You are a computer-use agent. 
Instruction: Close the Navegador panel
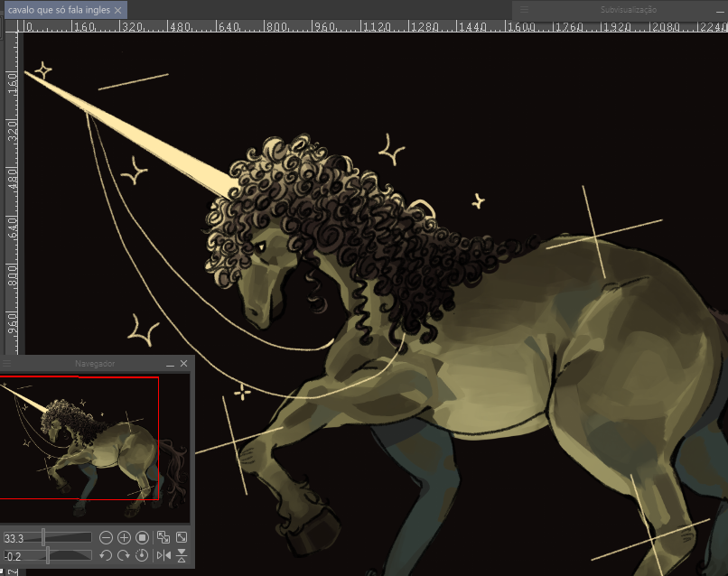[184, 364]
